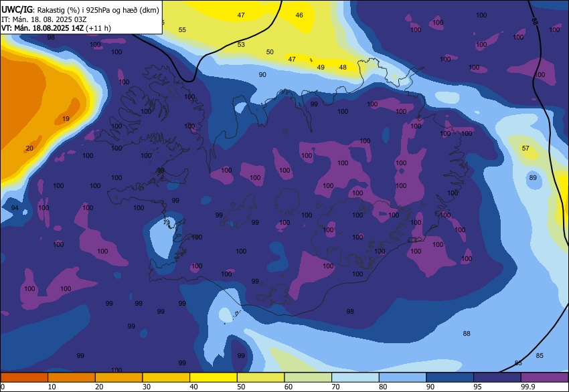
Task: Click the medium blue 90–95 legend swatch
Action: (450, 377)
